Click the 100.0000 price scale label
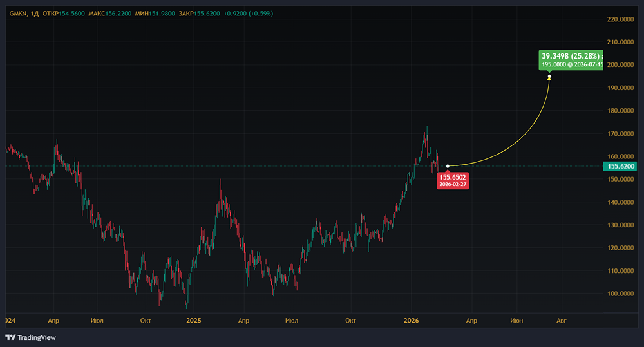This screenshot has width=644, height=347. tap(621, 294)
